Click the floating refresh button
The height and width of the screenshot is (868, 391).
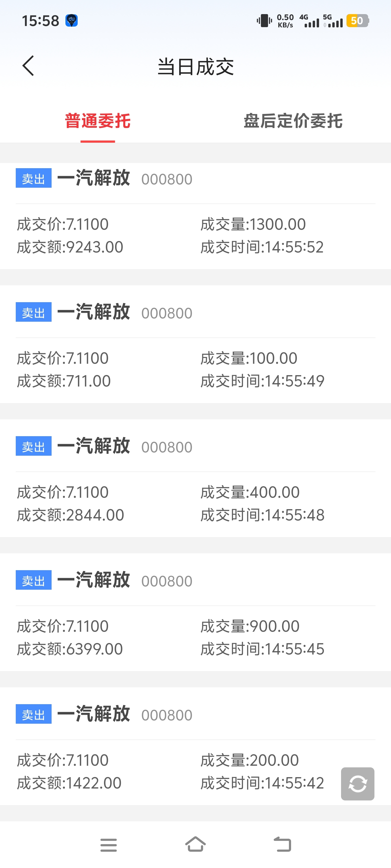[x=358, y=783]
